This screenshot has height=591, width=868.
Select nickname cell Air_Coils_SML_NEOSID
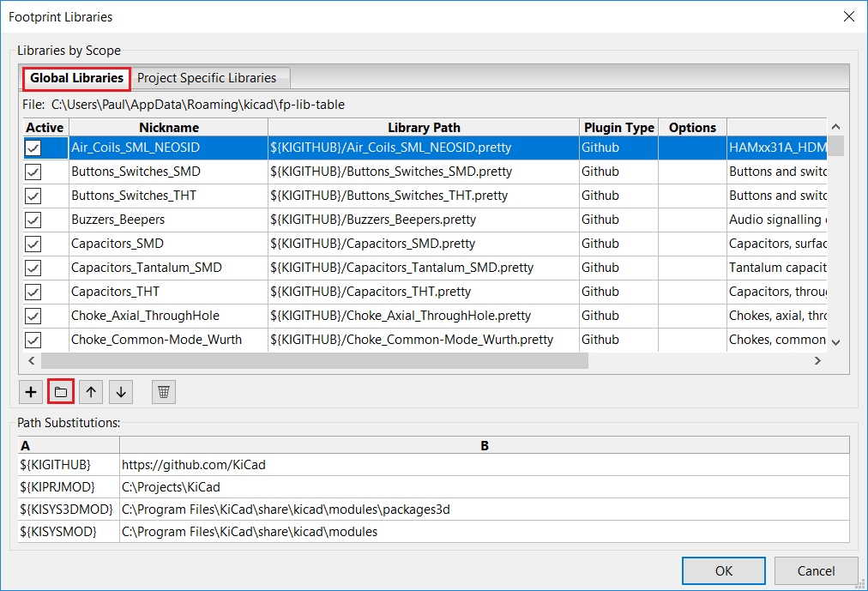click(168, 148)
